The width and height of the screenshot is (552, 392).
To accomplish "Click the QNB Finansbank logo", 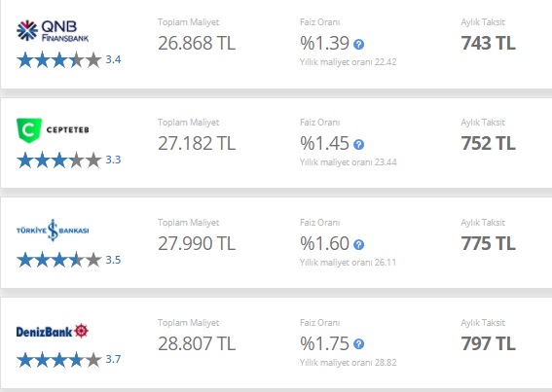I will pos(53,31).
